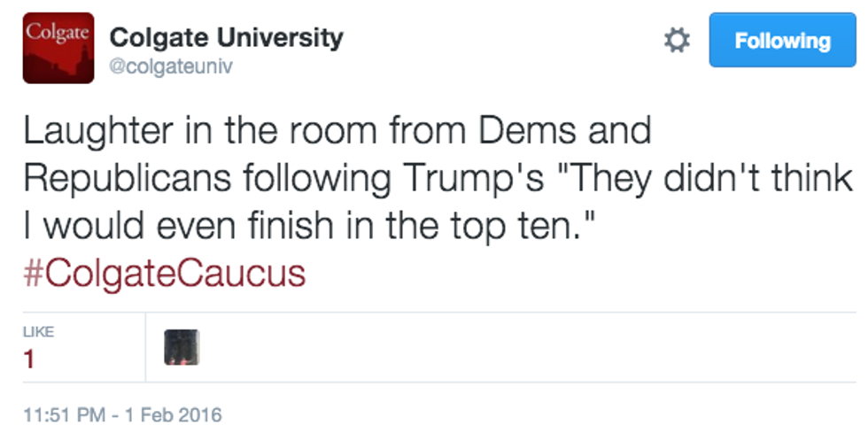Open the Colgate University display name link
This screenshot has height=441, width=868.
pyautogui.click(x=226, y=38)
